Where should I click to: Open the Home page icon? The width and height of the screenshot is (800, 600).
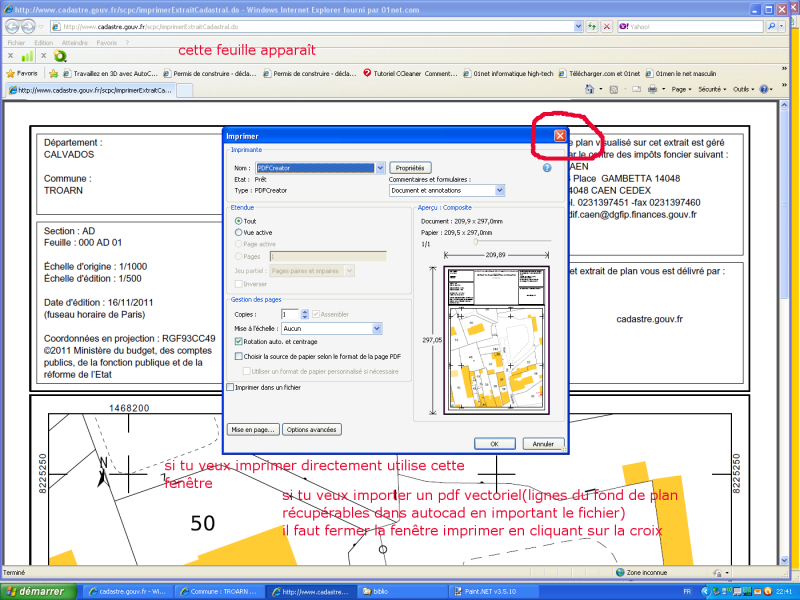click(x=589, y=89)
